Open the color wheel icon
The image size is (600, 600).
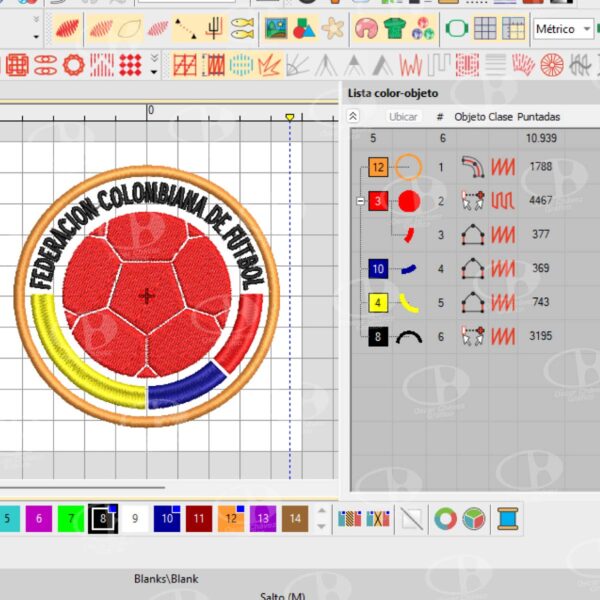[x=445, y=518]
